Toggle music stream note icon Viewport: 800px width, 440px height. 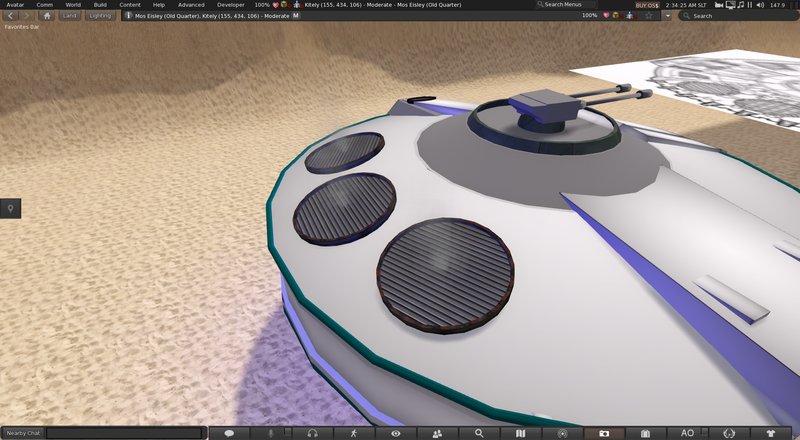tap(741, 5)
